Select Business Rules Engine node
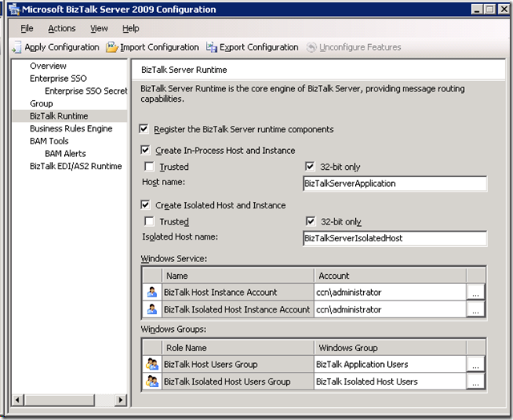Image resolution: width=513 pixels, height=420 pixels. [71, 128]
